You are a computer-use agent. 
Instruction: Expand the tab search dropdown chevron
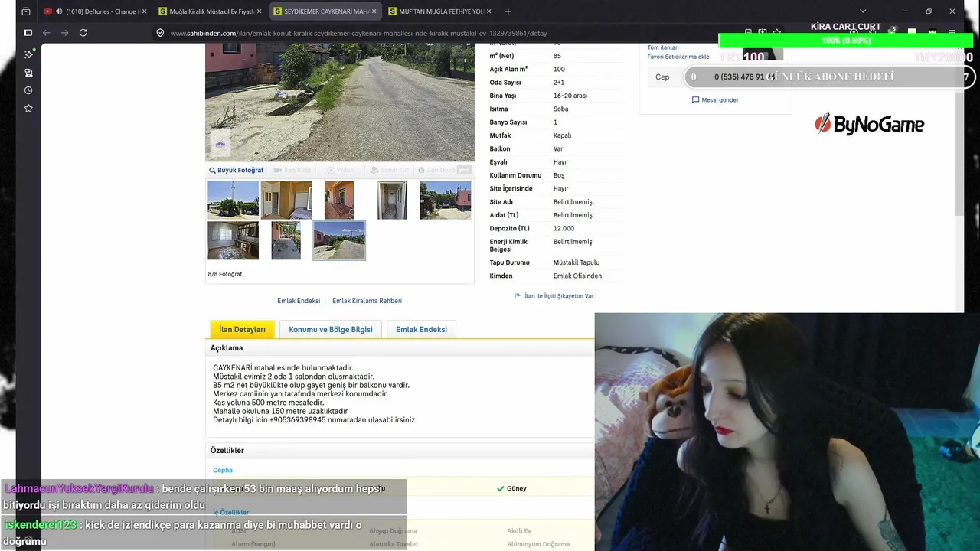tap(863, 11)
